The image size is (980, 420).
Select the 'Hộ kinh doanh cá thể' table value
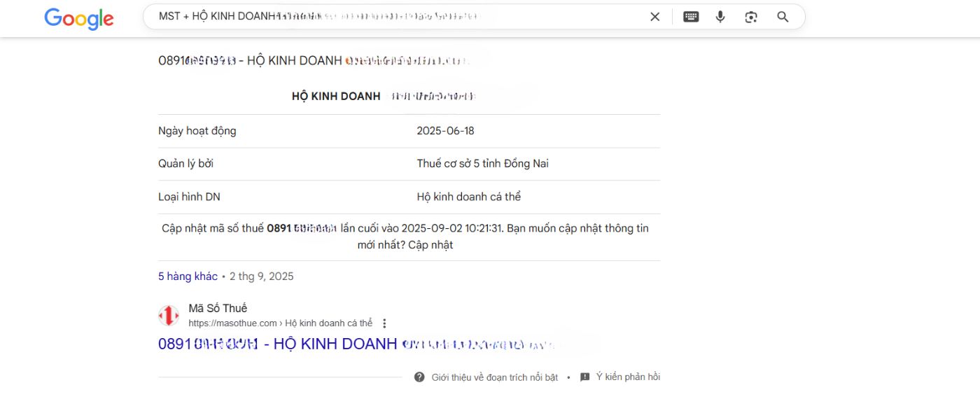coord(469,197)
